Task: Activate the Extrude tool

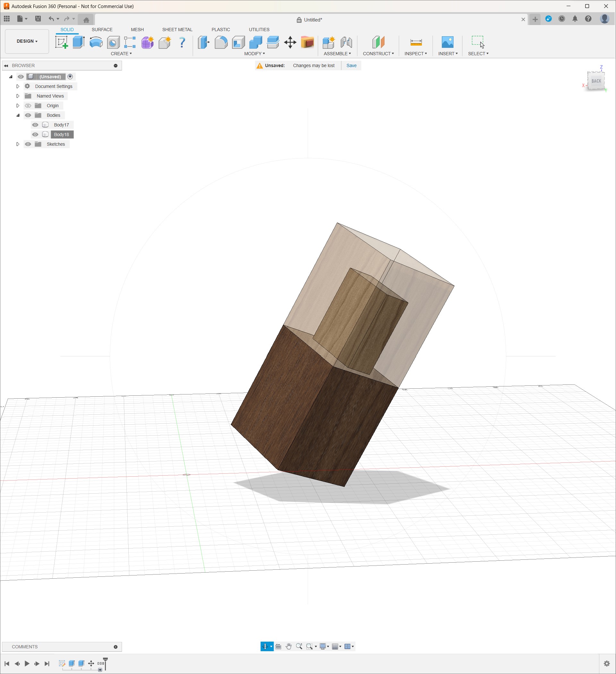Action: tap(78, 43)
